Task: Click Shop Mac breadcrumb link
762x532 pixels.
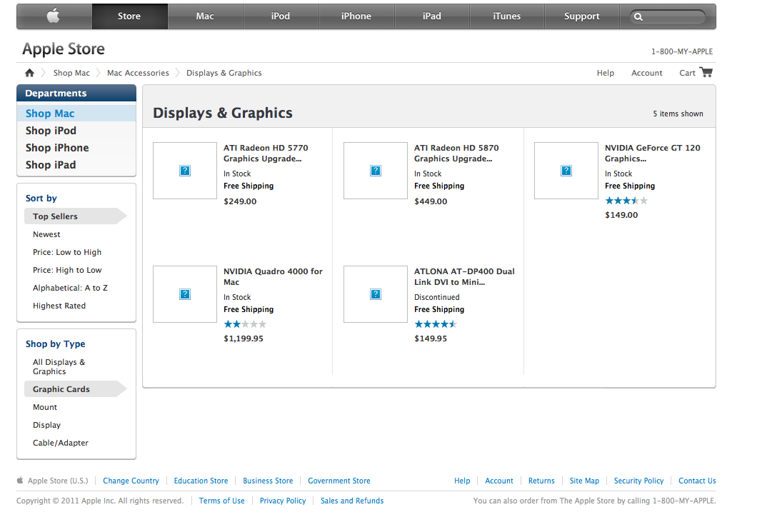Action: [71, 73]
